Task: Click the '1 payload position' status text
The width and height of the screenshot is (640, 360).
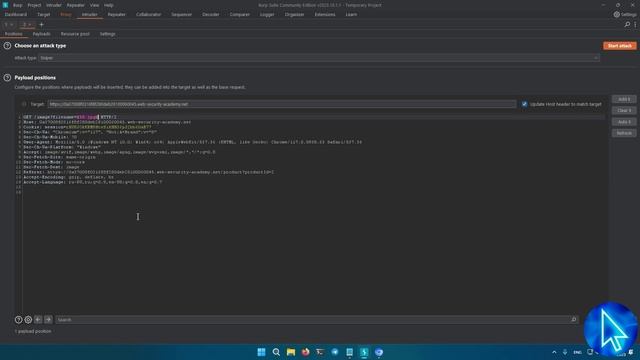Action: tap(33, 331)
